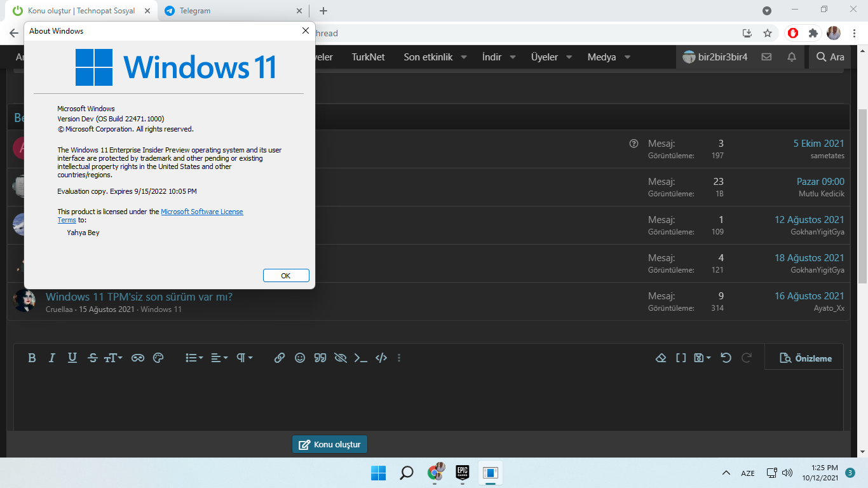Click the gamepad icon in editor toolbar
This screenshot has width=868, height=488.
[138, 358]
